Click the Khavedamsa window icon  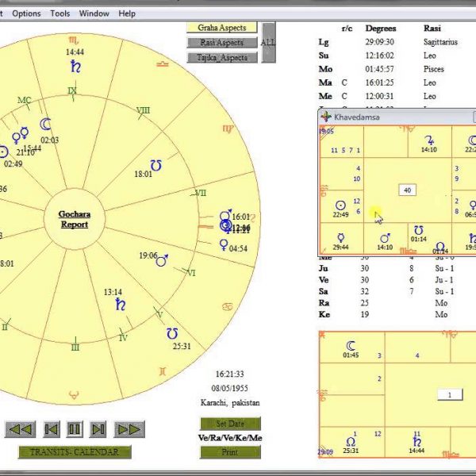pyautogui.click(x=326, y=117)
